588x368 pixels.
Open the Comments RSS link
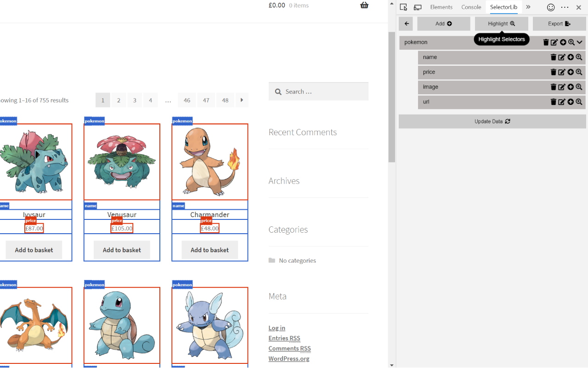coord(290,348)
